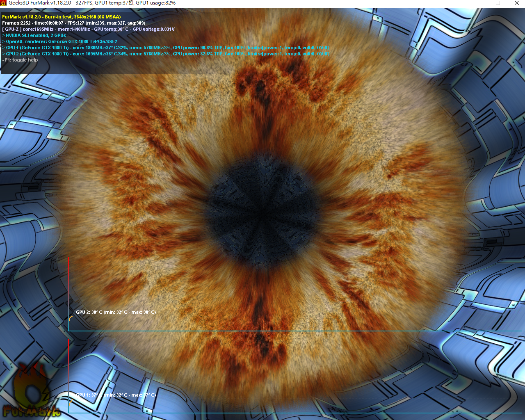525x420 pixels.
Task: Click the '[ GPU-Z ] core:1695MHz' line
Action: click(x=89, y=29)
